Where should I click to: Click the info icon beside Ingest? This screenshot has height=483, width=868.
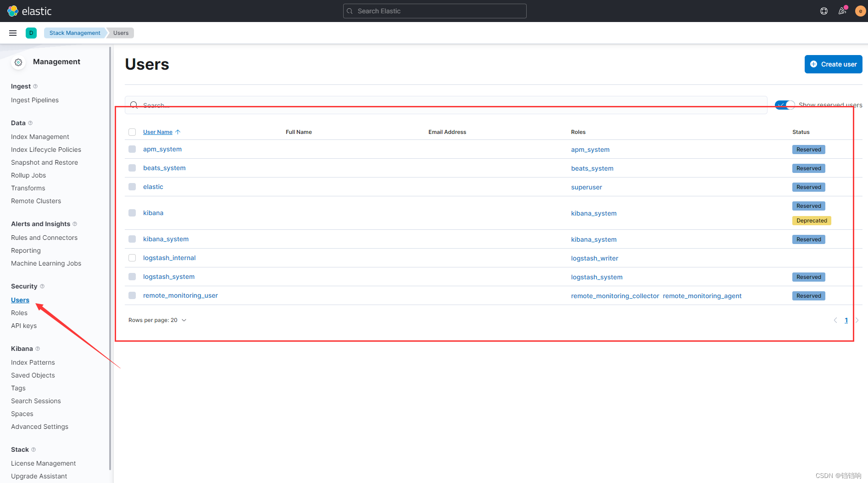tap(35, 86)
